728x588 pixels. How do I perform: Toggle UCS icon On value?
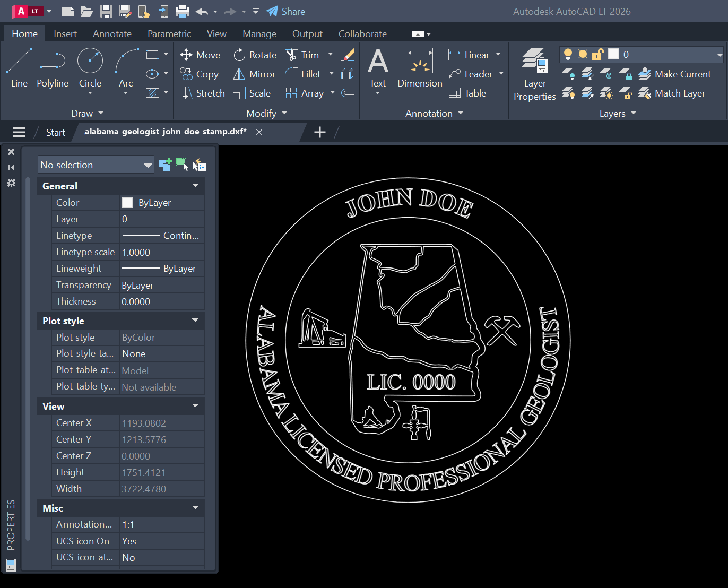[162, 541]
